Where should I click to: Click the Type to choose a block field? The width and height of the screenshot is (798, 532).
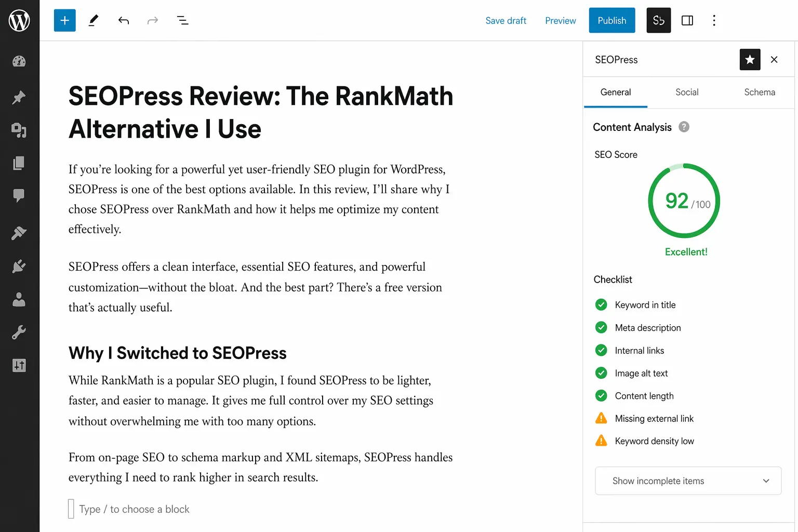[134, 509]
